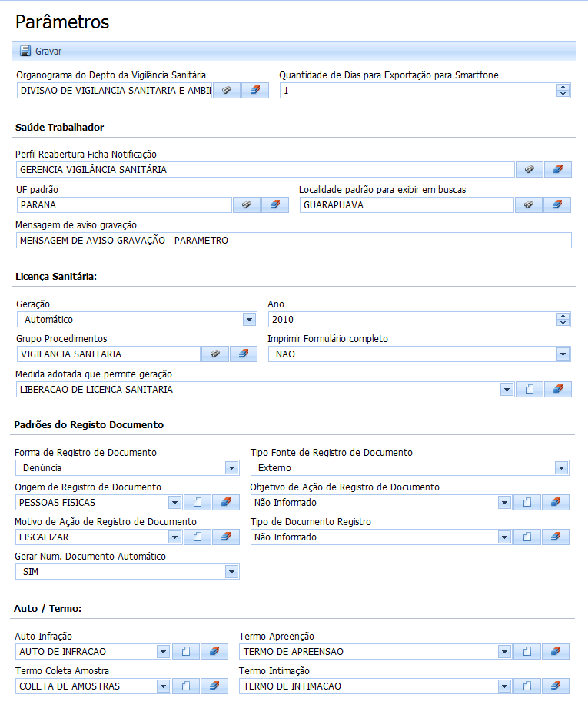Open search for Organograma do Depto field
The width and height of the screenshot is (588, 718).
coord(227,90)
